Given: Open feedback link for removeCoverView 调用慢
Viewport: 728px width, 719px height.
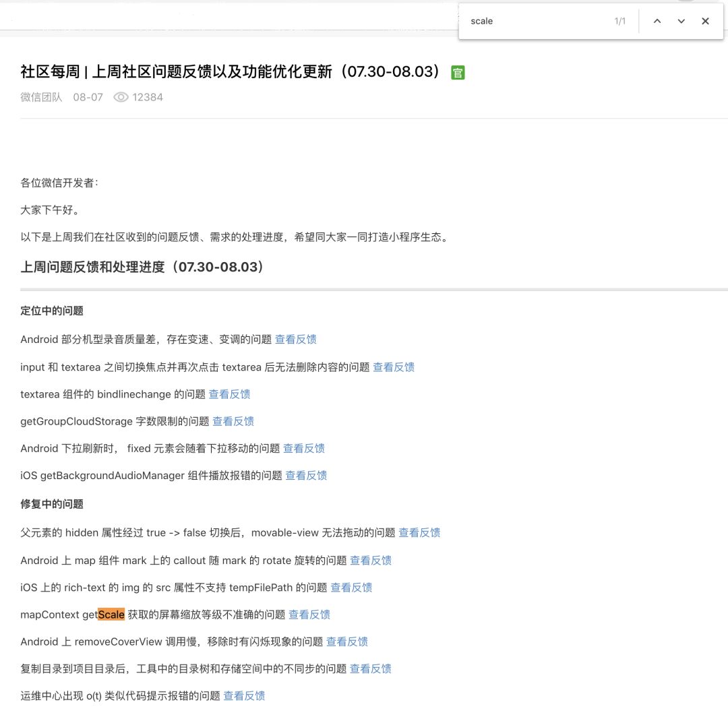Looking at the screenshot, I should point(347,642).
